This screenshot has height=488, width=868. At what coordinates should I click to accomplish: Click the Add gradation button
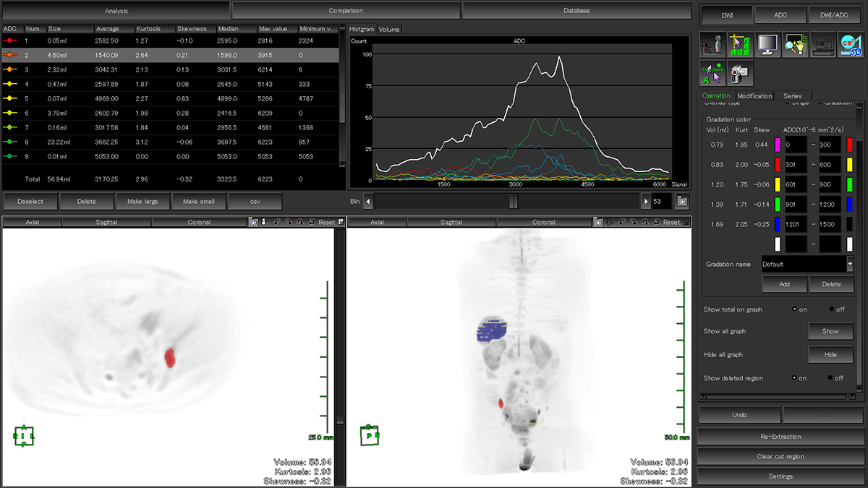(x=784, y=284)
